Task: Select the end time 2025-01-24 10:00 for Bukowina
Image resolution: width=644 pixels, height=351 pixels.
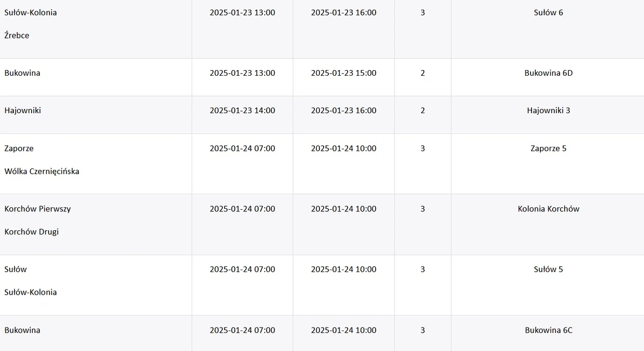Action: (343, 330)
